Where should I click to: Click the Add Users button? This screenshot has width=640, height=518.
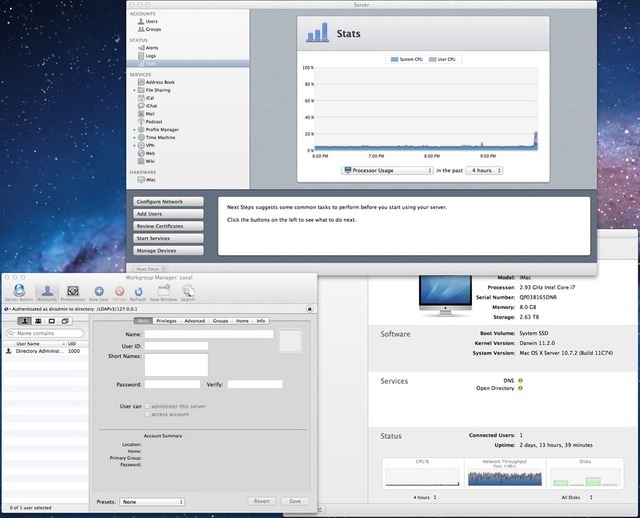(x=168, y=214)
